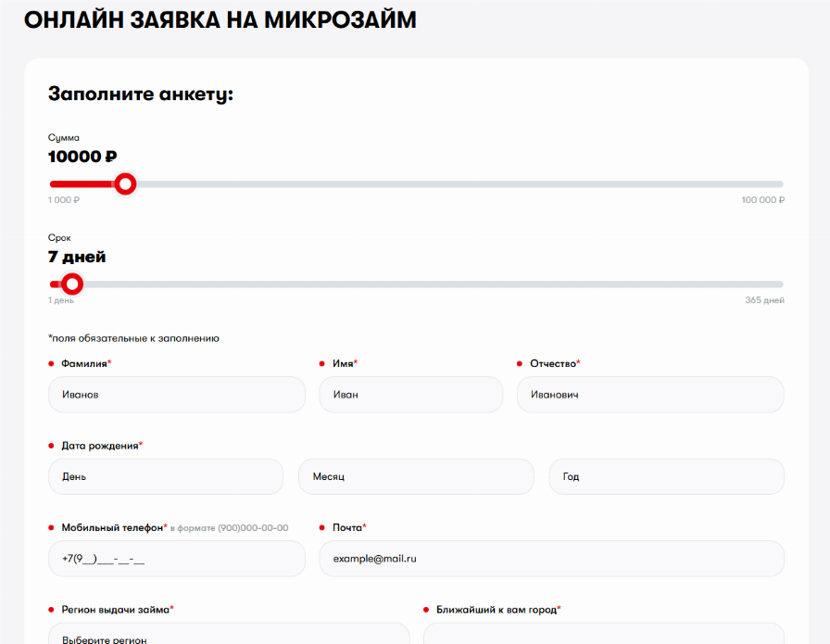This screenshot has width=830, height=644.
Task: Open the Выберите регион dropdown
Action: (229, 634)
